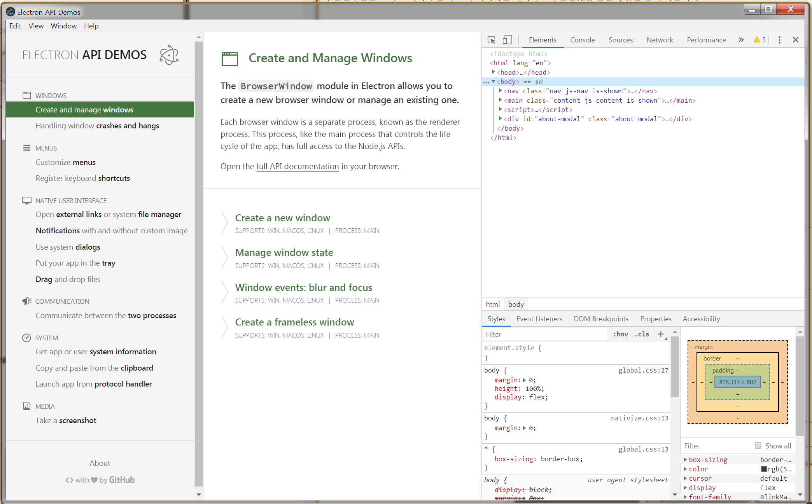Screen dimensions: 812x504
Task: Open DevTools three-dot customize menu
Action: tap(779, 40)
